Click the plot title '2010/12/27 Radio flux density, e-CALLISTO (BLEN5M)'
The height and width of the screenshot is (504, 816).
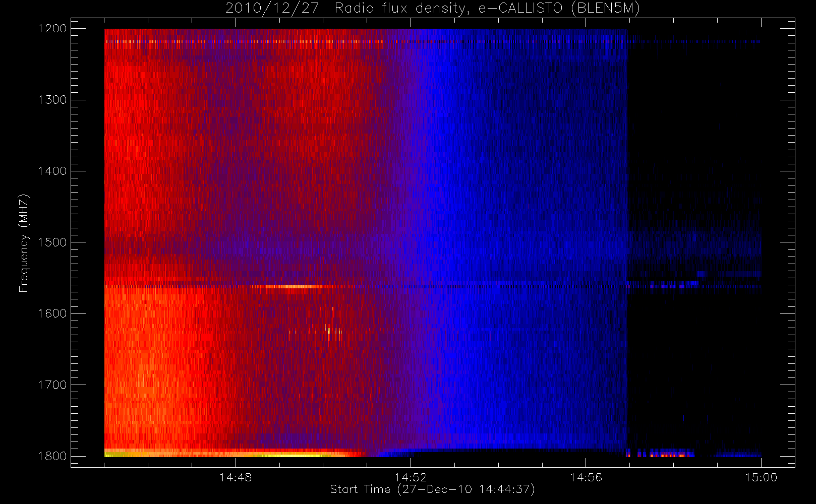[x=433, y=8]
